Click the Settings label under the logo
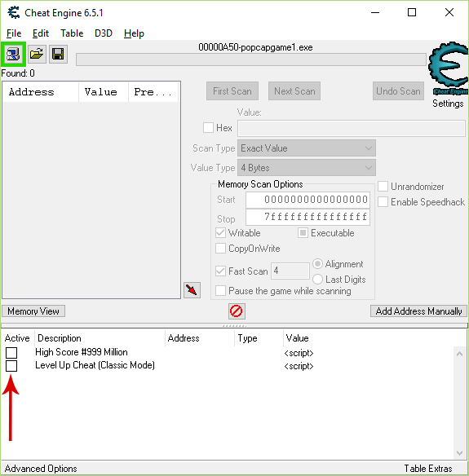 tap(448, 104)
